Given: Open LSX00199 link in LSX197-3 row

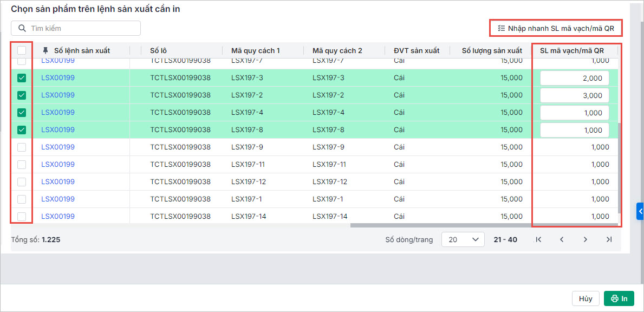Looking at the screenshot, I should coord(58,78).
